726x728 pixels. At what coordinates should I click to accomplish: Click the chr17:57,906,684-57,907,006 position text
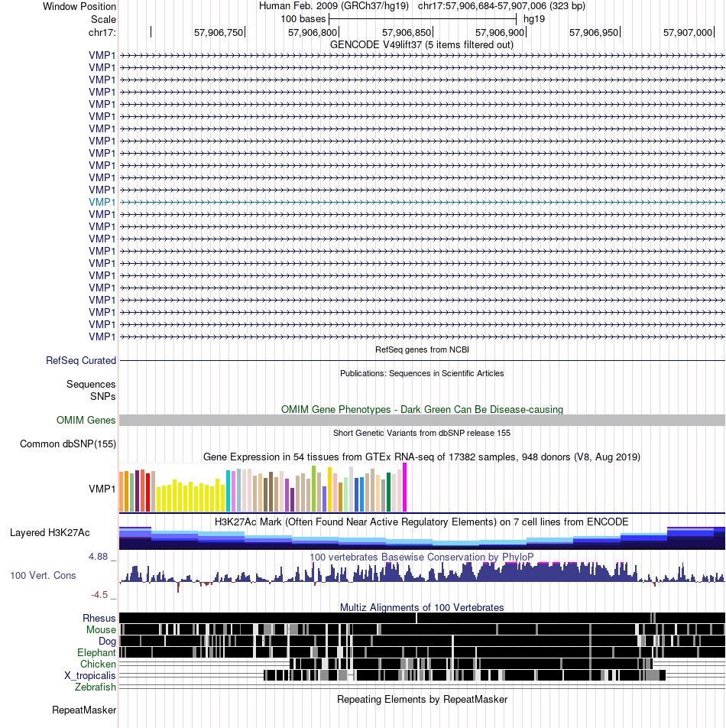pos(501,6)
